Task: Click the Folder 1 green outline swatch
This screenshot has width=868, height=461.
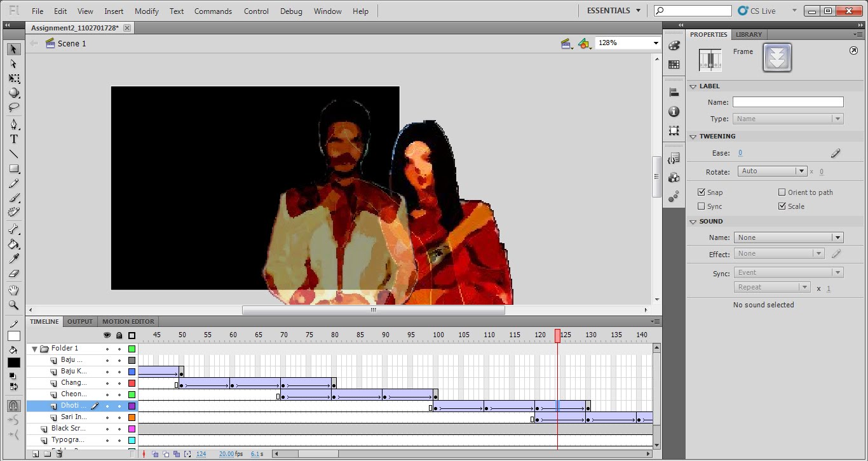Action: coord(132,349)
